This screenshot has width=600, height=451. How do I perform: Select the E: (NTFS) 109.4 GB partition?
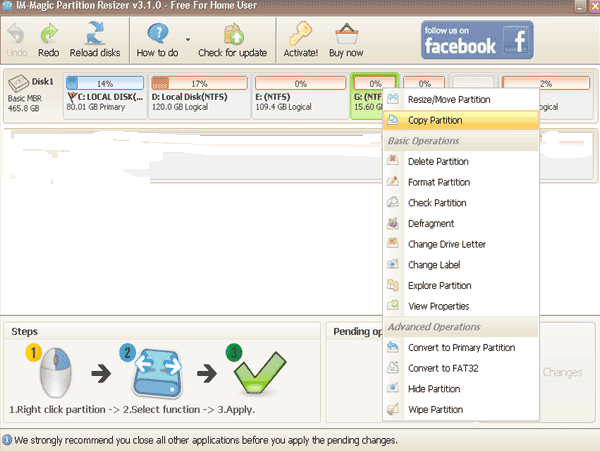coord(300,96)
